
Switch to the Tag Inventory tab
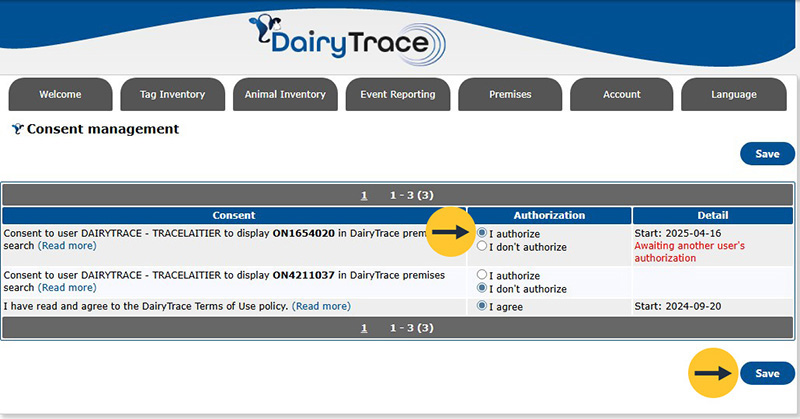tap(172, 95)
